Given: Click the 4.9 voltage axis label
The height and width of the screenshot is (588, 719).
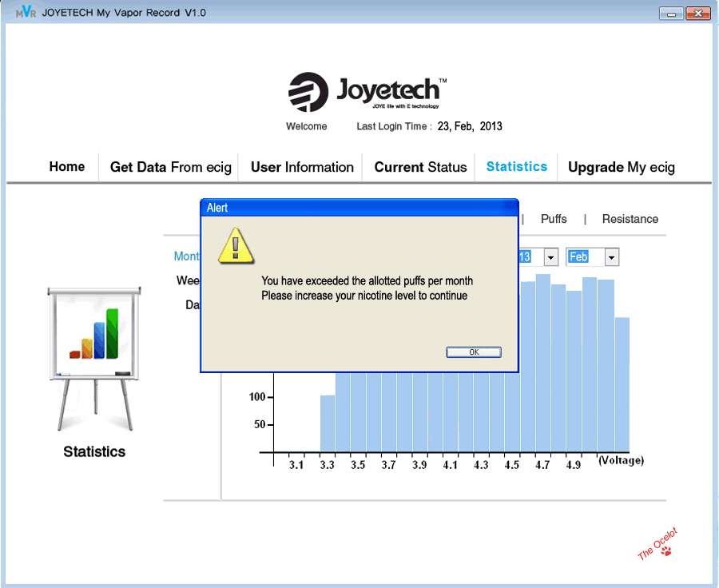Looking at the screenshot, I should tap(573, 465).
